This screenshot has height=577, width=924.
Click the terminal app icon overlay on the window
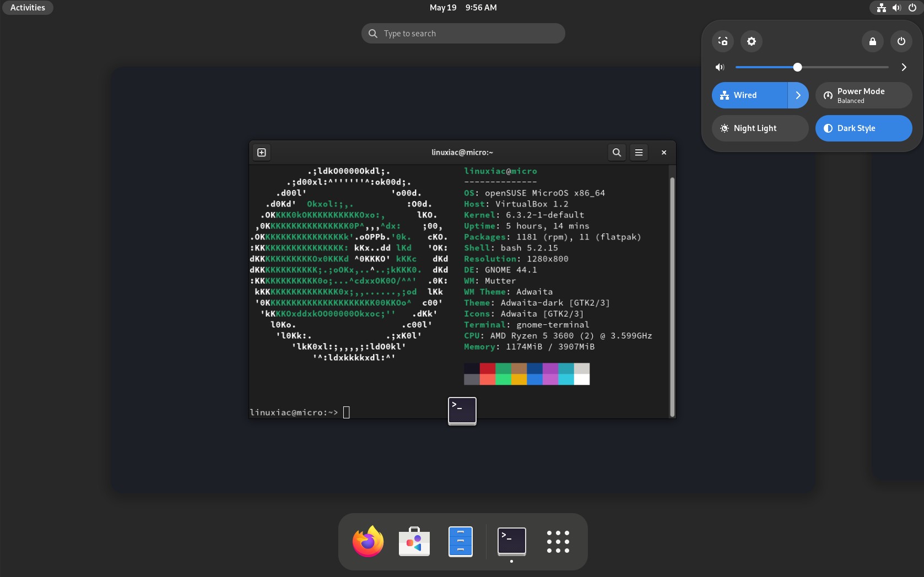coord(462,411)
